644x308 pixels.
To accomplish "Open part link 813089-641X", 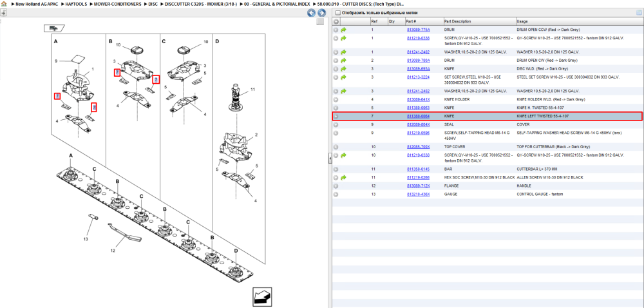I will (418, 99).
